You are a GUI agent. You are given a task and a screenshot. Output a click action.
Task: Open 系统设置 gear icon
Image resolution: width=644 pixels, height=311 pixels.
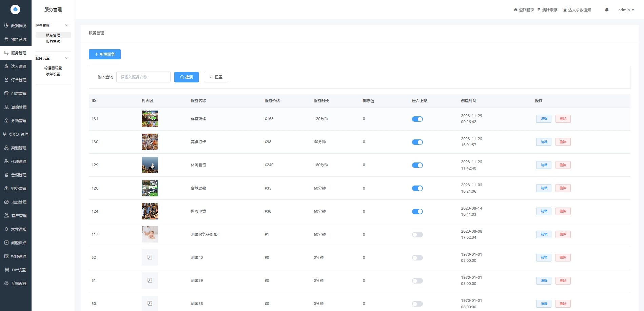(6, 284)
